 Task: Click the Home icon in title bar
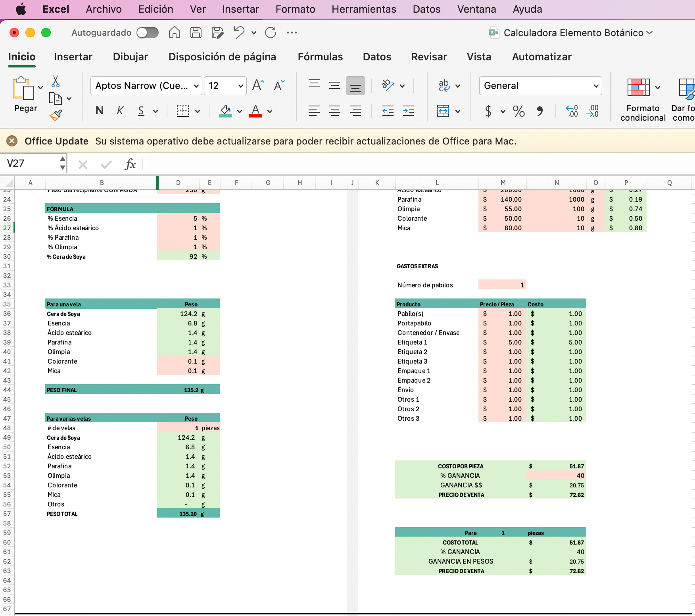[x=175, y=33]
